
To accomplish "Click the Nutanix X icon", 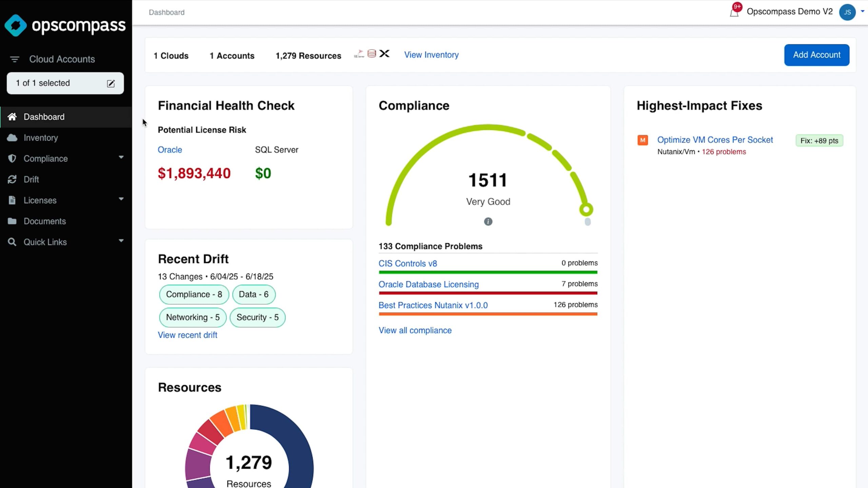I will (384, 54).
